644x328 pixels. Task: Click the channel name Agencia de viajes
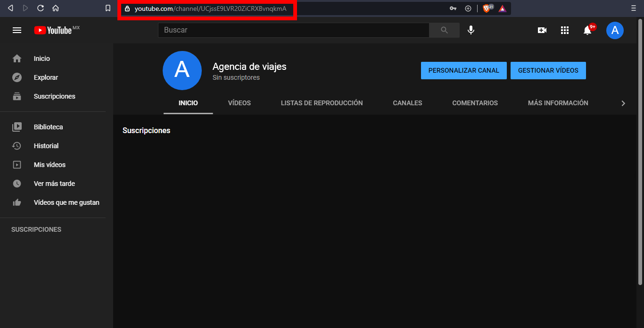[x=249, y=67]
